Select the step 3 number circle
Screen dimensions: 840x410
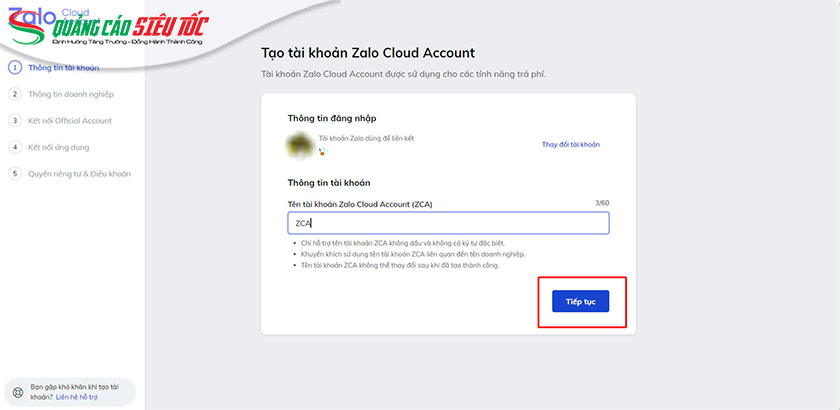coord(15,120)
